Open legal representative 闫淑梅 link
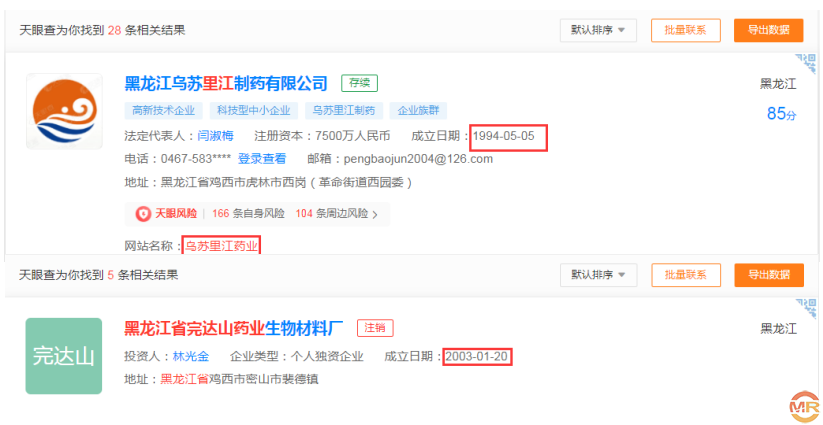823x425 pixels. tap(215, 136)
